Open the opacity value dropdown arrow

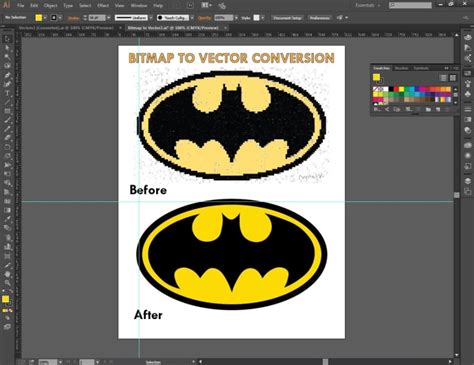[236, 18]
